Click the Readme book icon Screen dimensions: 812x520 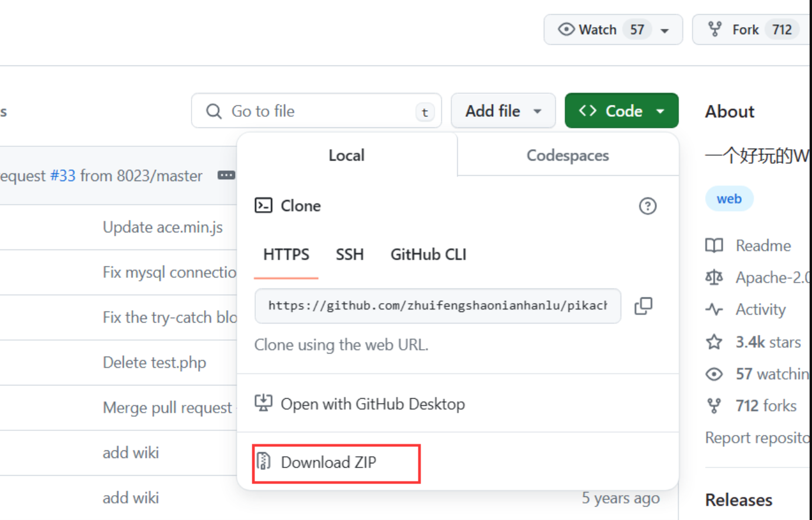(714, 245)
